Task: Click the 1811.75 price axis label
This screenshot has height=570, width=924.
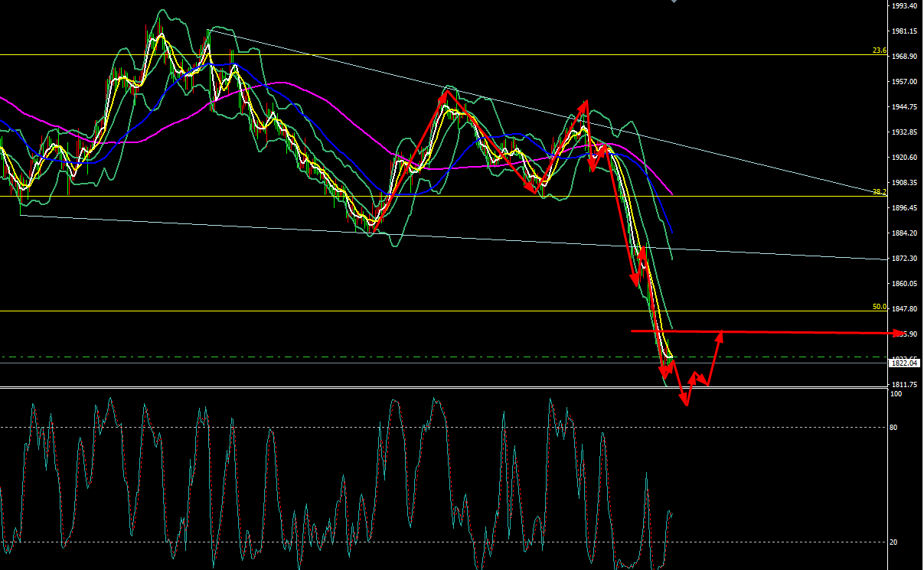Action: point(905,385)
